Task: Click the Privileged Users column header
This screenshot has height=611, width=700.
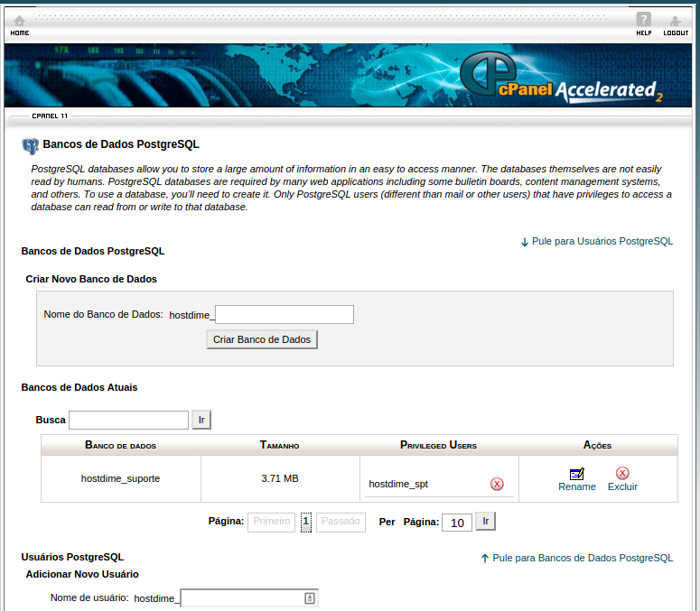Action: [439, 445]
